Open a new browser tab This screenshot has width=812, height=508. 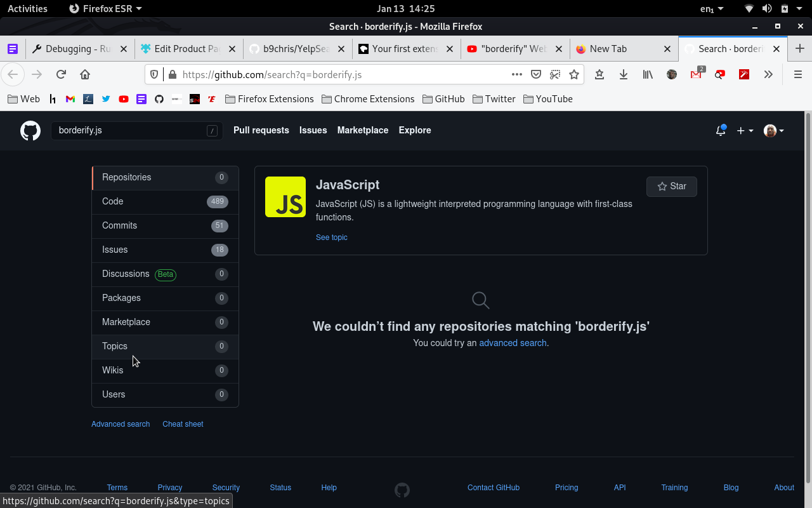tap(799, 49)
